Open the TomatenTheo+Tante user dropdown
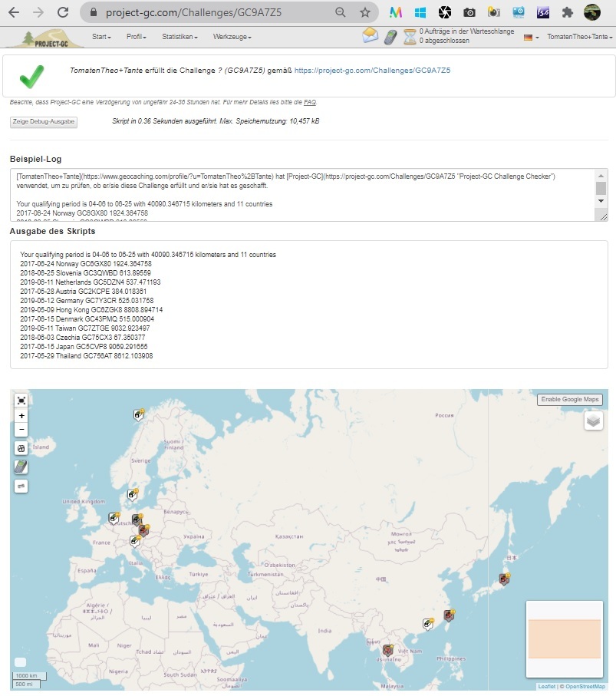 [580, 37]
